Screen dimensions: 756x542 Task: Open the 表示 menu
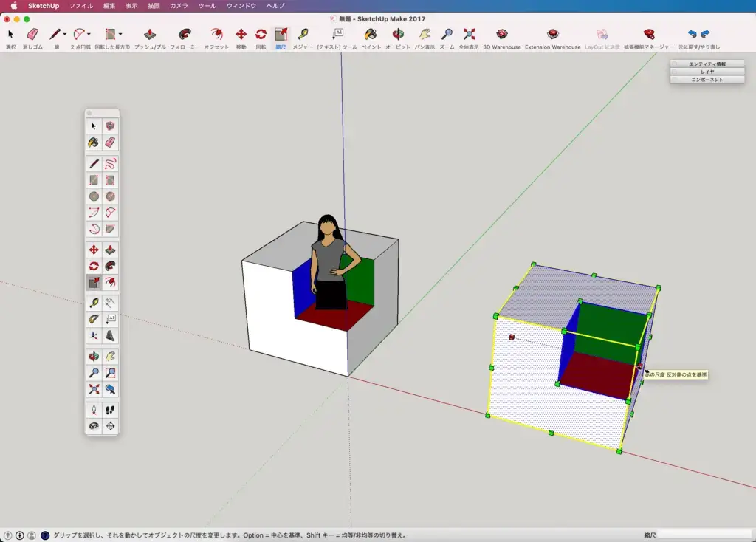pyautogui.click(x=131, y=6)
